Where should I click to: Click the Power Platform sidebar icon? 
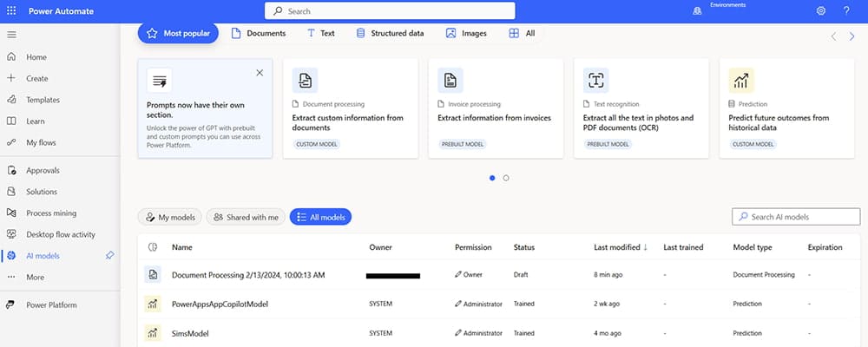(x=11, y=305)
